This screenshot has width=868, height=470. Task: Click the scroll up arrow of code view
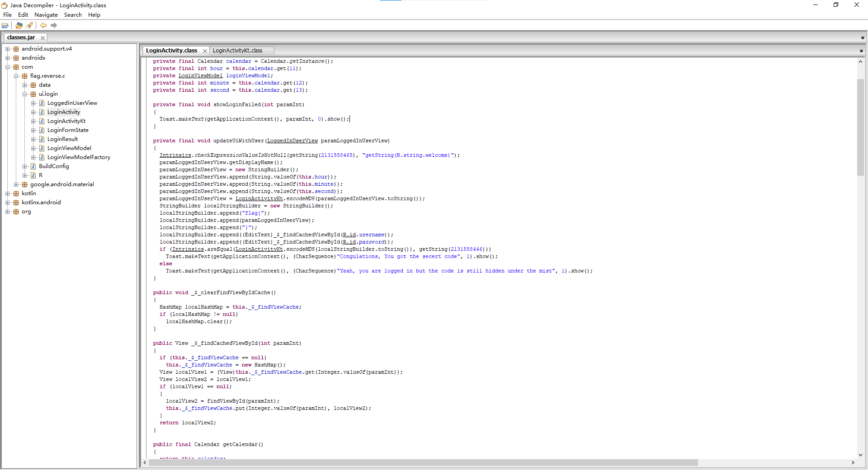coord(860,61)
